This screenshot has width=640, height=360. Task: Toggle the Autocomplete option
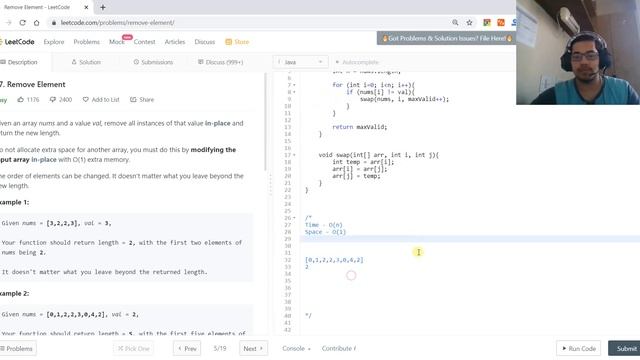tap(357, 62)
